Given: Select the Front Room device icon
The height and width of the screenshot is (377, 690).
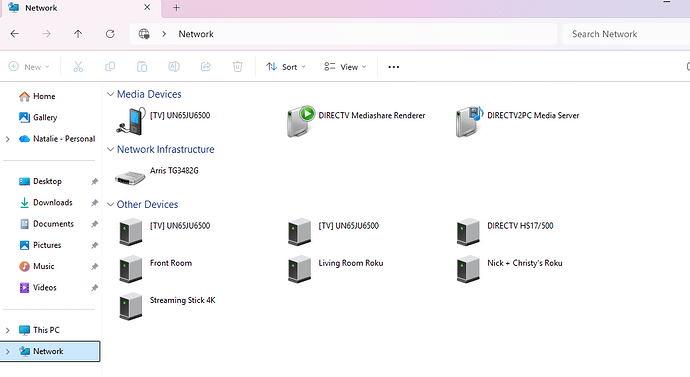Looking at the screenshot, I should pos(131,269).
